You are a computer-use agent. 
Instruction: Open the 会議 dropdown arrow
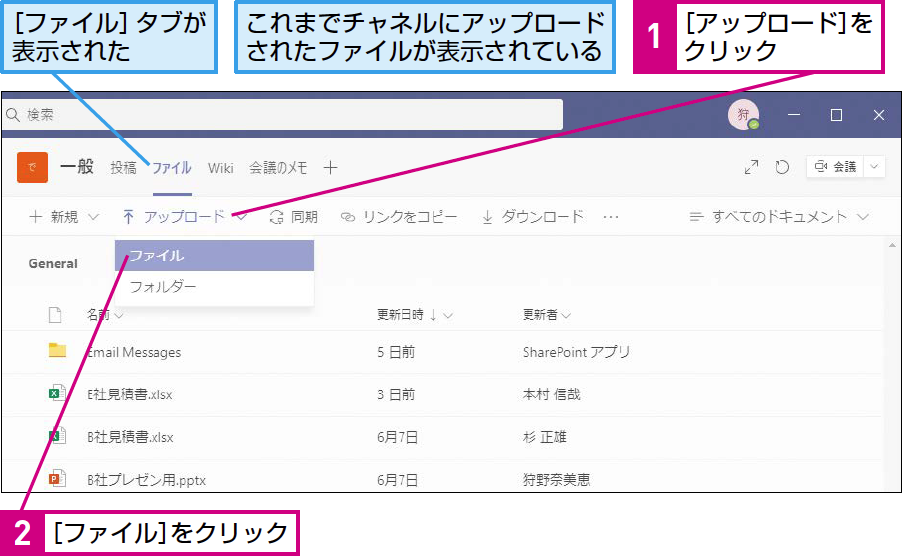(874, 167)
